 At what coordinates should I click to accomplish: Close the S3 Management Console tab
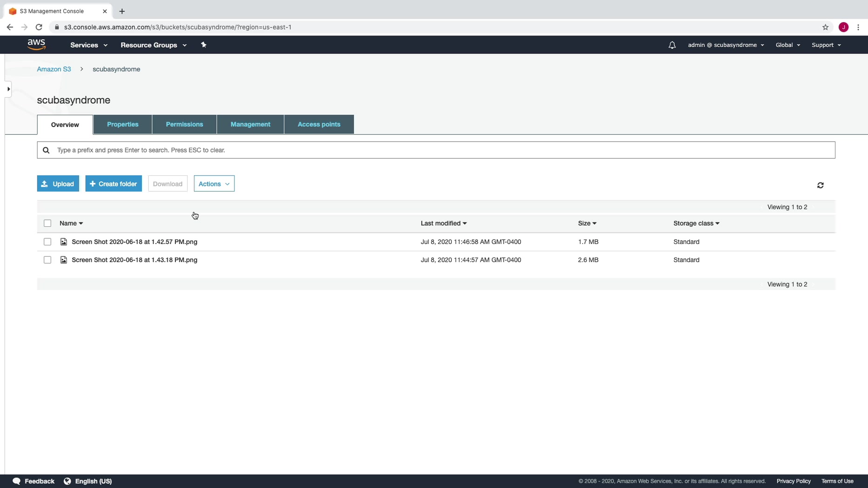tap(105, 11)
